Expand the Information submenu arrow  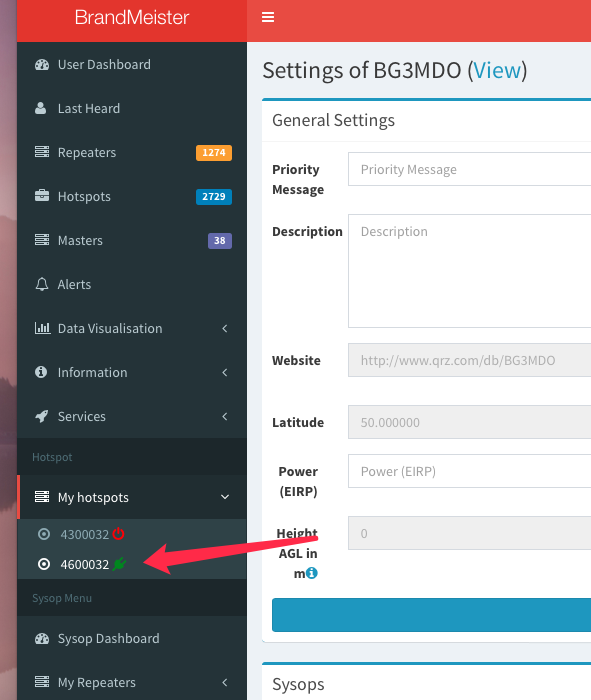[x=225, y=372]
